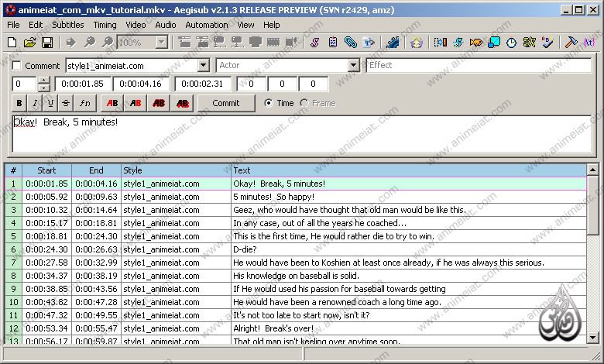Open the Actor dropdown
The width and height of the screenshot is (604, 364).
coord(354,66)
